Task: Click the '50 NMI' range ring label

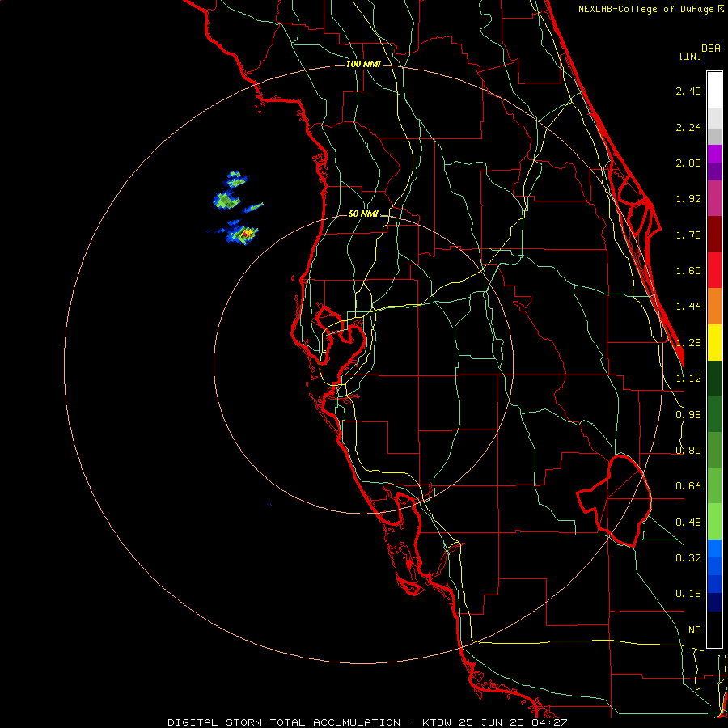Action: [x=363, y=214]
